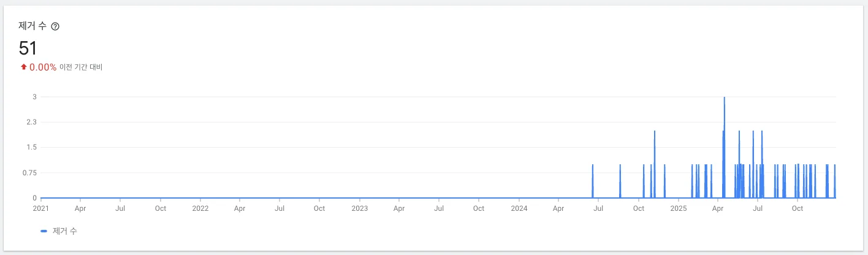Image resolution: width=868 pixels, height=255 pixels.
Task: Click the help question mark icon
Action: coord(55,26)
